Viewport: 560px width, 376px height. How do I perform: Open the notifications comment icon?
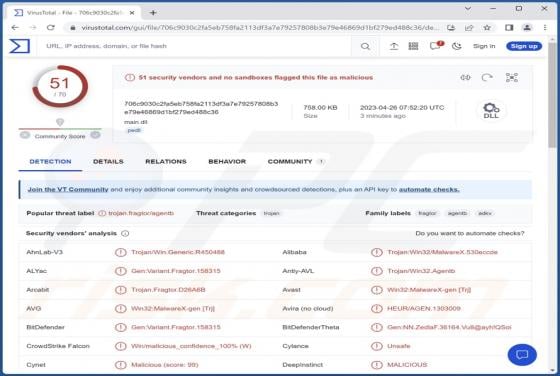(436, 46)
